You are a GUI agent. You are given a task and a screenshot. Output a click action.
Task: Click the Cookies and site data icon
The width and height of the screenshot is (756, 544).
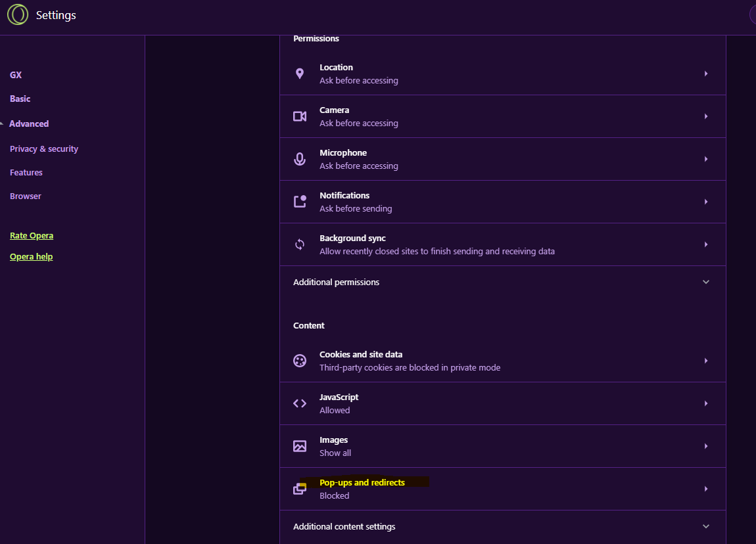300,361
